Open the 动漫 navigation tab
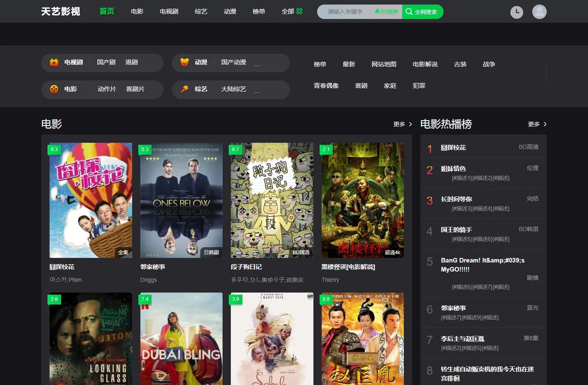 click(x=230, y=12)
